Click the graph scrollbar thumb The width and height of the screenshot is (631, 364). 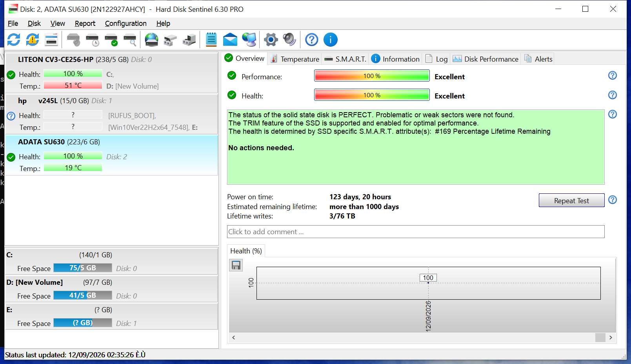[600, 337]
